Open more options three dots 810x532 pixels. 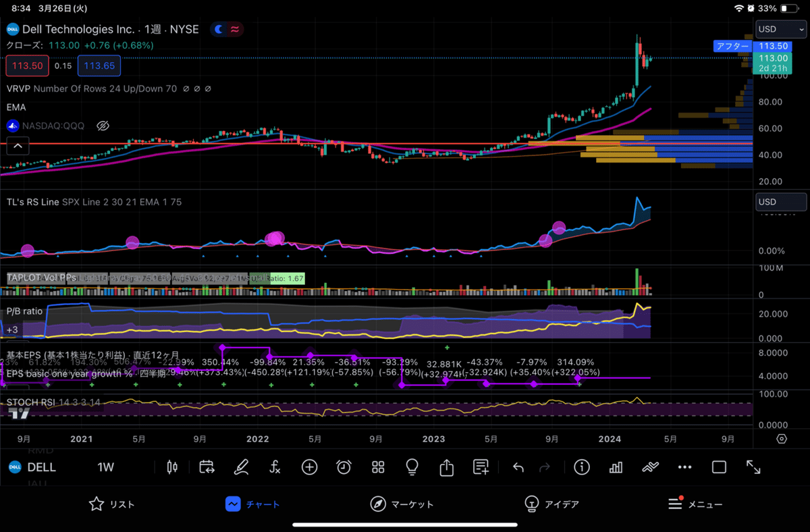(684, 467)
